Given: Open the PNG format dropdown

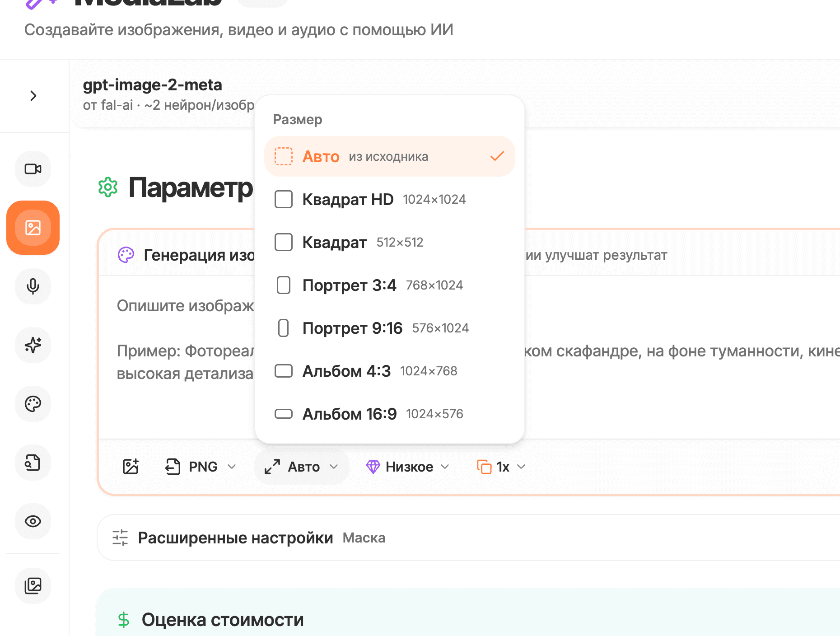Looking at the screenshot, I should [x=201, y=467].
